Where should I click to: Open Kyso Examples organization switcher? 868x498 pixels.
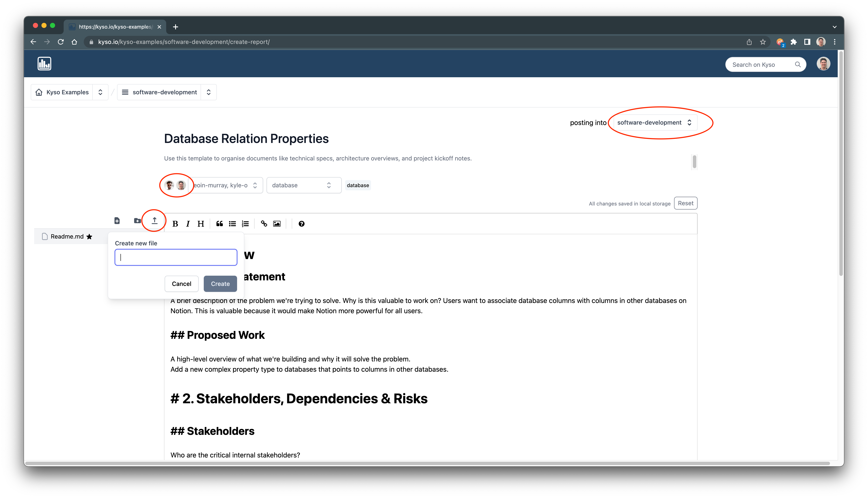(x=100, y=92)
